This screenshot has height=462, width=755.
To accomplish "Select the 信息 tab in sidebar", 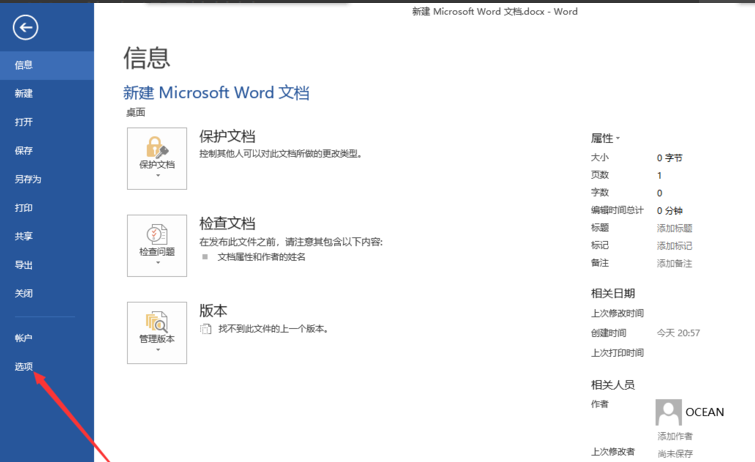I will pyautogui.click(x=47, y=65).
